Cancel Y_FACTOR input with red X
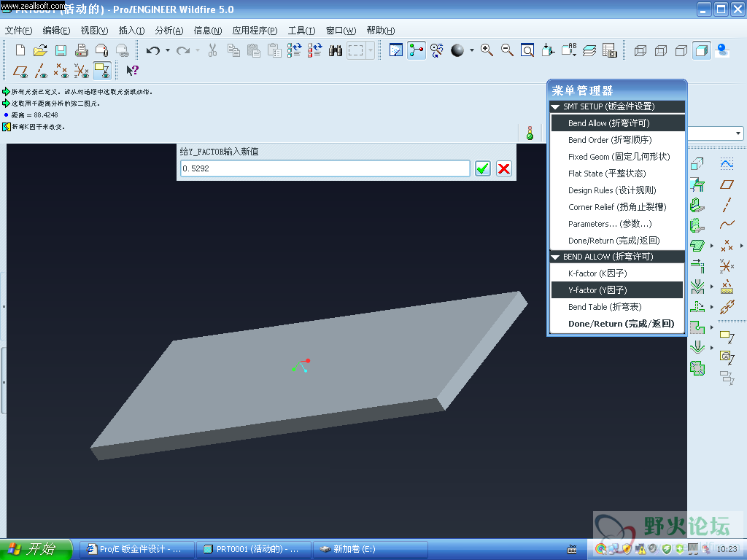The width and height of the screenshot is (747, 560). (503, 168)
